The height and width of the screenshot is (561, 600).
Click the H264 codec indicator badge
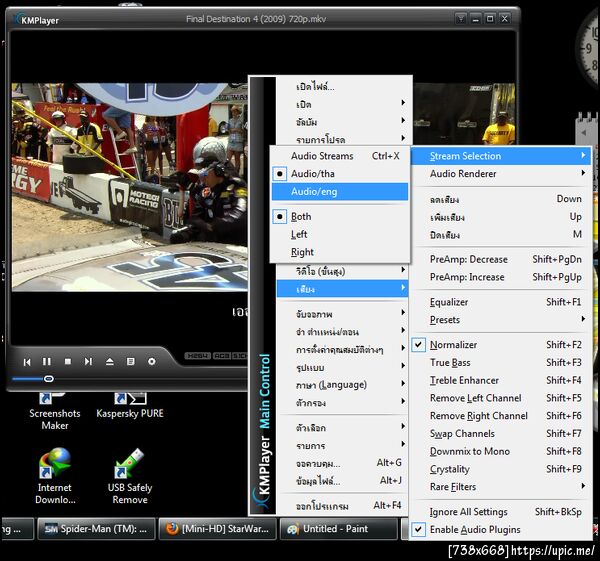pos(198,356)
